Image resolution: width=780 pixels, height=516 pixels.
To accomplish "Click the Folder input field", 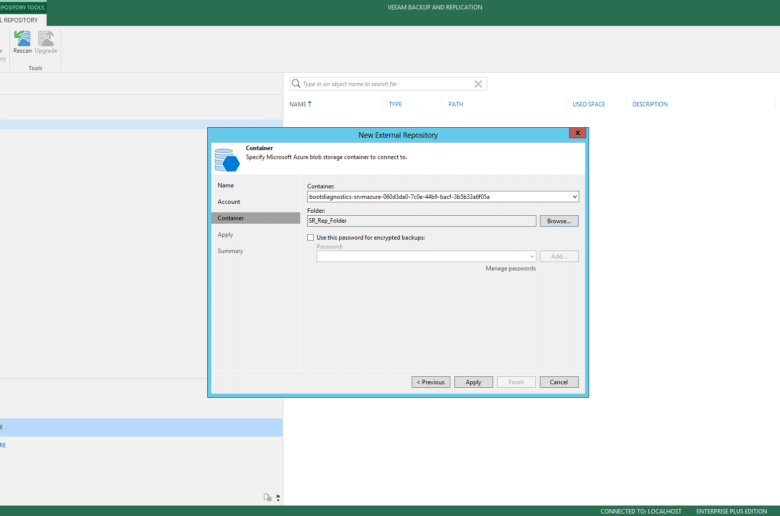I will [x=422, y=221].
